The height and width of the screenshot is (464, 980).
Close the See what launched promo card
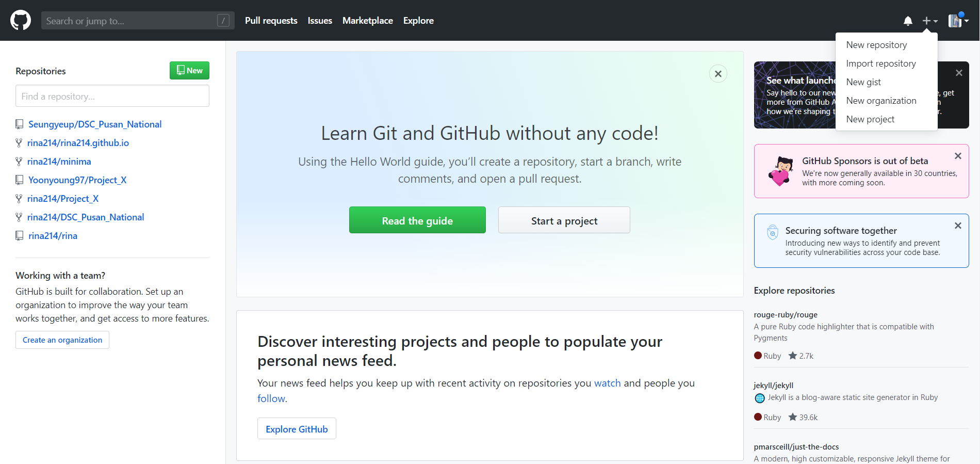coord(959,73)
